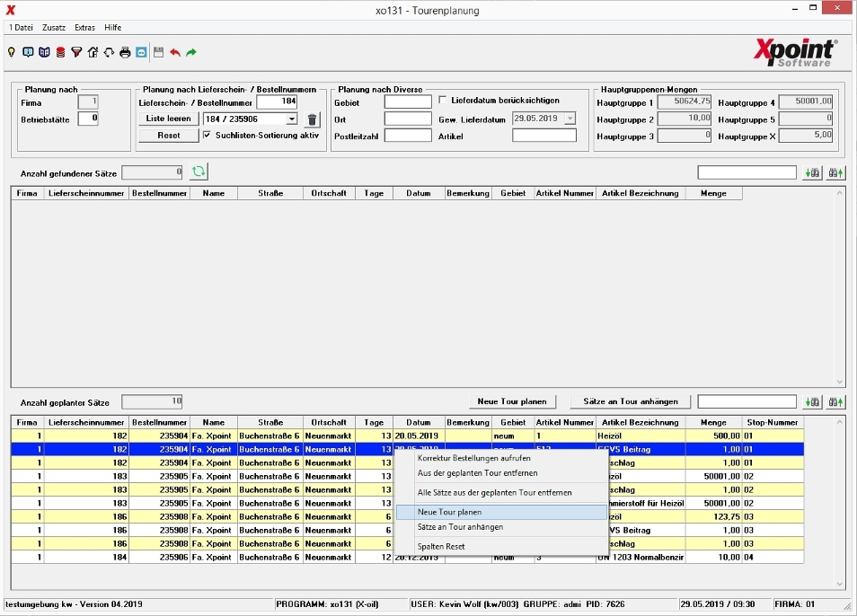Click the 'PROGRAMM: xo131 (X-oil)' status bar entry
The height and width of the screenshot is (616, 857).
[x=327, y=604]
